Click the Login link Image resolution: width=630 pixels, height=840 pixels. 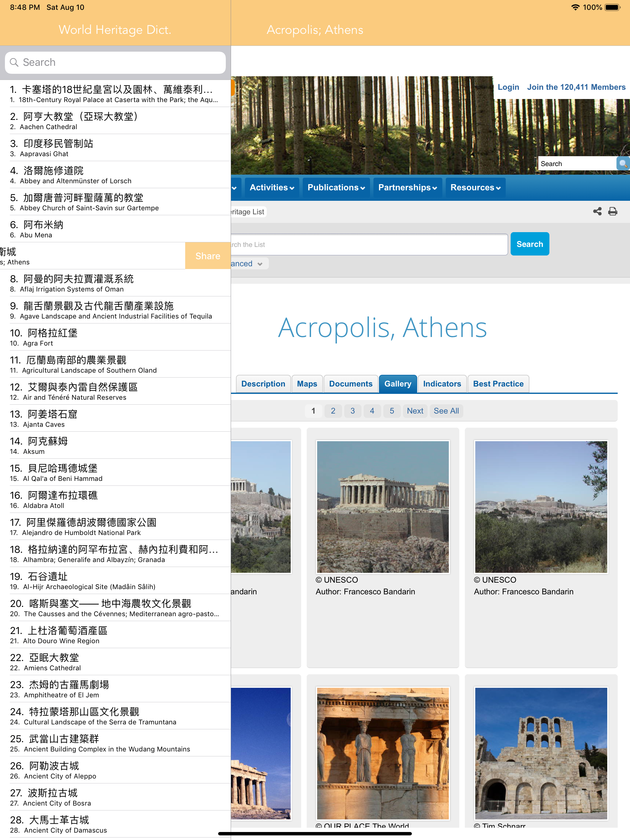[x=508, y=87]
